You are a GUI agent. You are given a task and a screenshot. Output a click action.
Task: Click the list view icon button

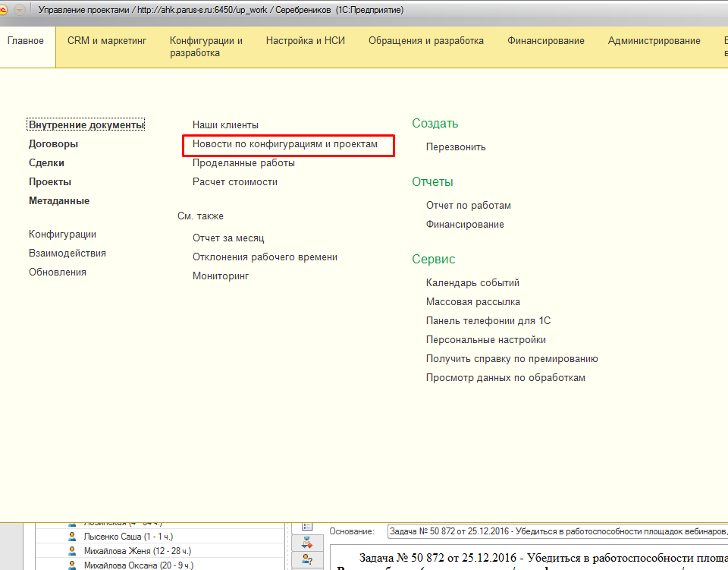pyautogui.click(x=307, y=527)
